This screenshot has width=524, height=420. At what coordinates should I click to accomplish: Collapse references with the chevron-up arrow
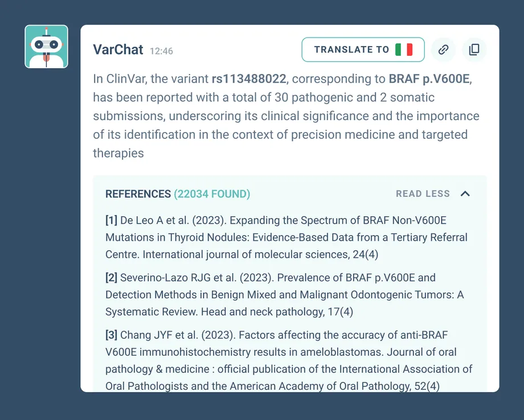pyautogui.click(x=465, y=193)
